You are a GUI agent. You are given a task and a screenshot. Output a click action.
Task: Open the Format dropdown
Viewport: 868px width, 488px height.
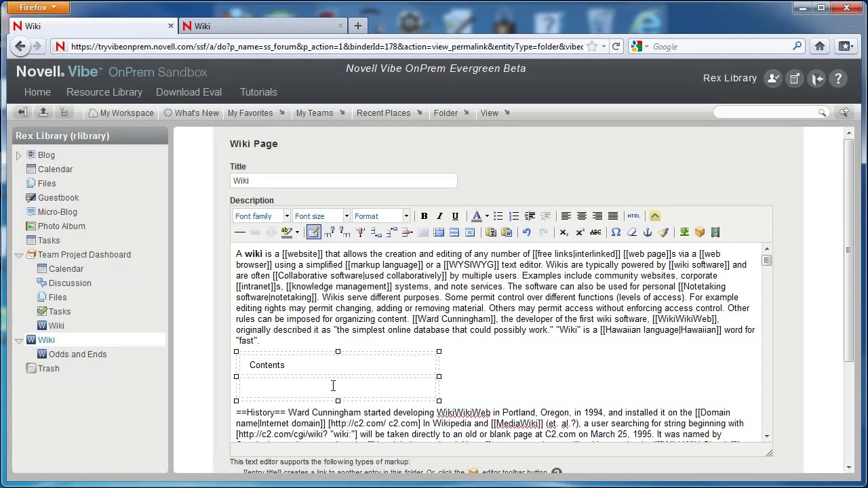pos(381,216)
